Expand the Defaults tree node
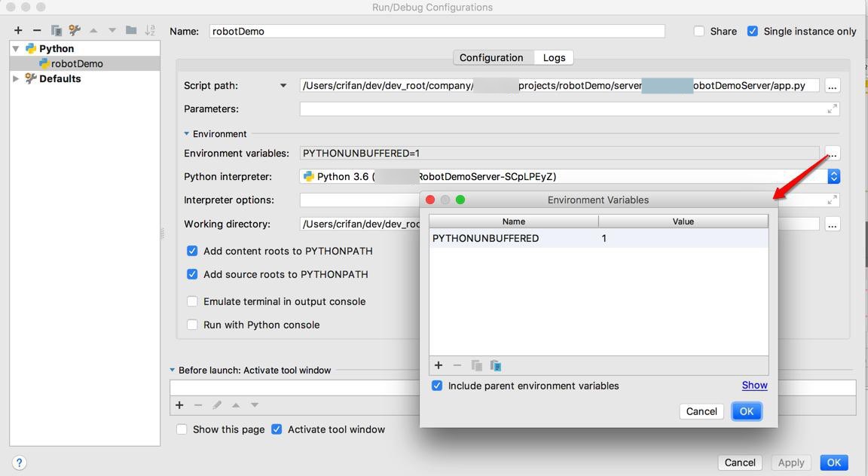 (16, 78)
